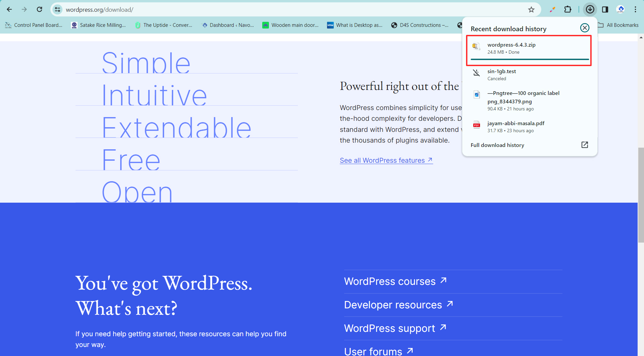View site information icon in address bar

coord(58,9)
